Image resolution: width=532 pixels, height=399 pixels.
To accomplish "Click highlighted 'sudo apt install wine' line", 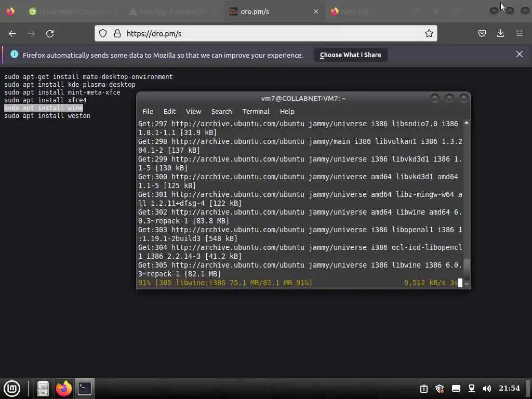I will (44, 108).
